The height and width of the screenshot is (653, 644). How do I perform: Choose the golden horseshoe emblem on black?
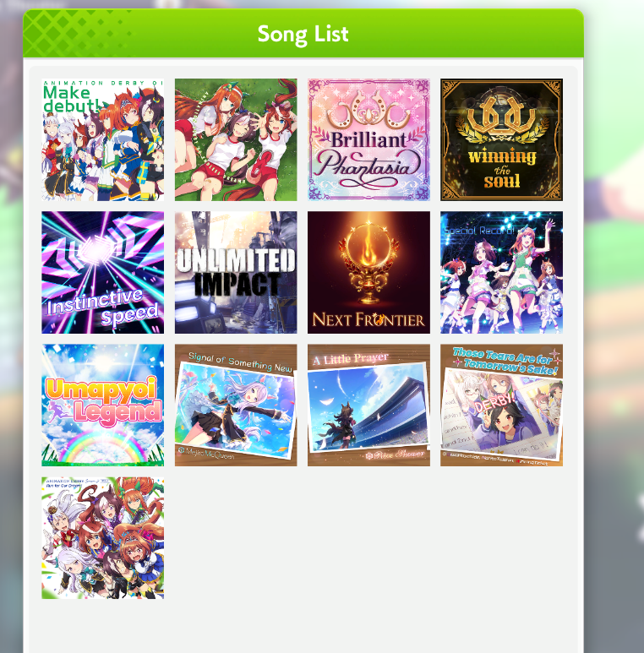point(501,140)
